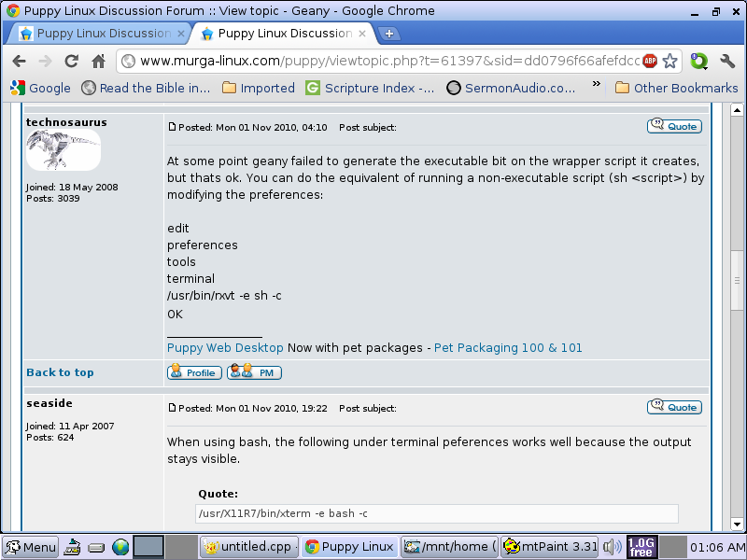Screen dimensions: 747x560
Task: Open the Puppy Menu button in taskbar
Action: pyautogui.click(x=31, y=547)
